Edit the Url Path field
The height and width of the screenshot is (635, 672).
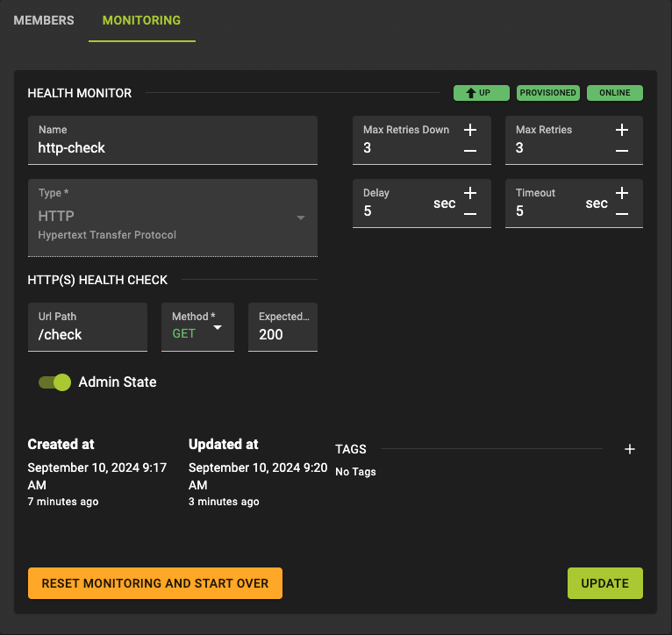88,327
